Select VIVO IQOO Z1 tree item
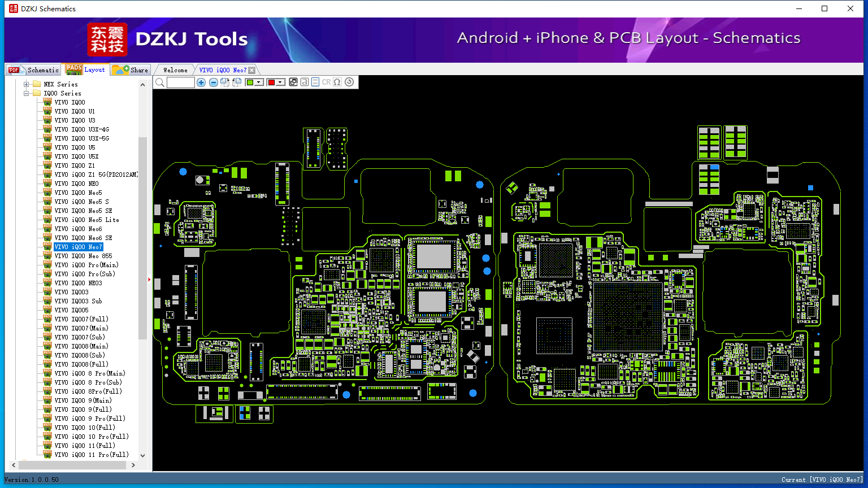The height and width of the screenshot is (488, 868). (x=75, y=165)
